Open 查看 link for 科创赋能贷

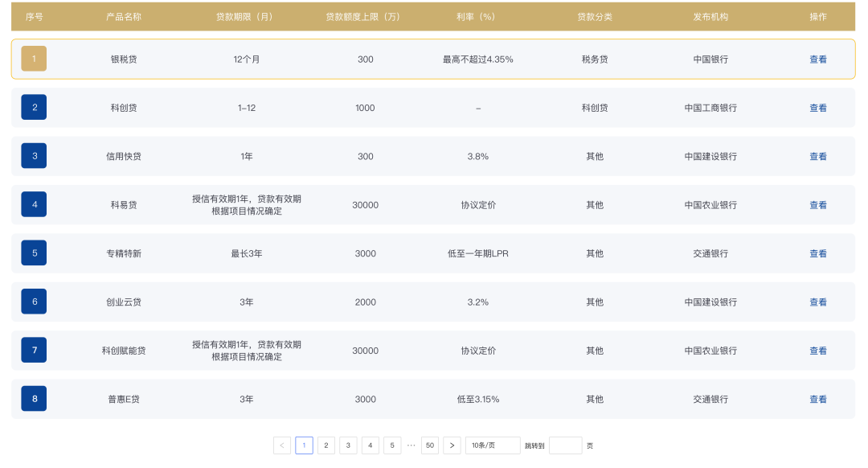pyautogui.click(x=817, y=351)
